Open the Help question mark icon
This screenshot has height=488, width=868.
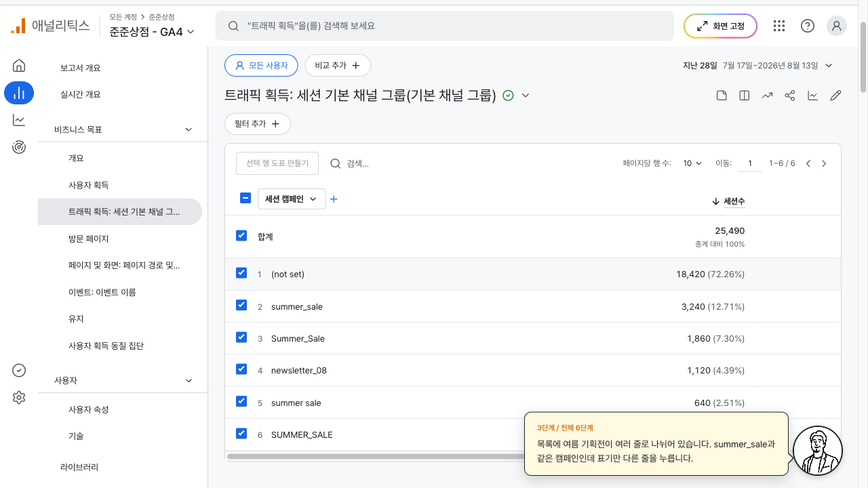pyautogui.click(x=808, y=26)
